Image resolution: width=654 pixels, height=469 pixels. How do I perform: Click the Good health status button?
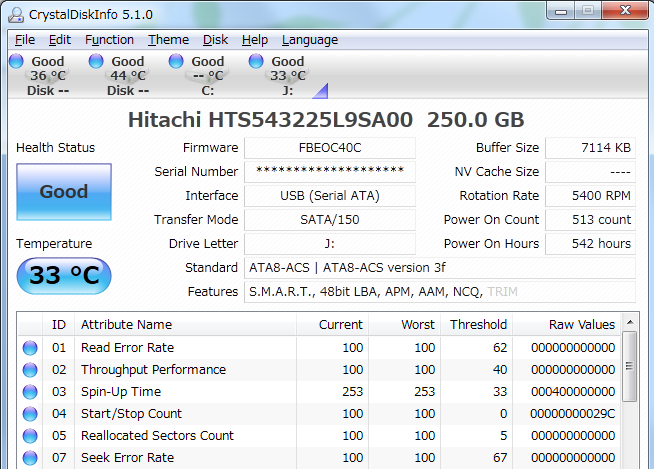click(x=64, y=192)
